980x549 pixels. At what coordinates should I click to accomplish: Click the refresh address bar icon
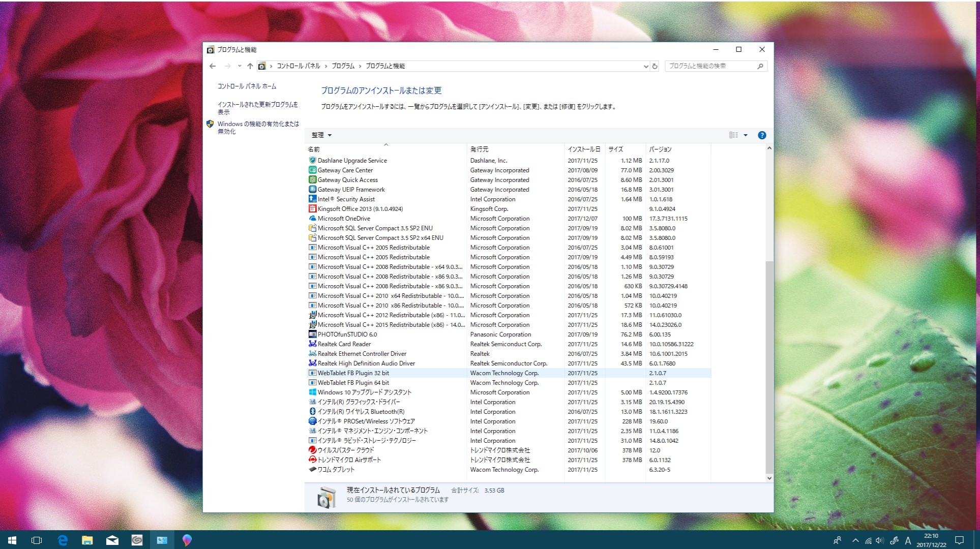(655, 66)
